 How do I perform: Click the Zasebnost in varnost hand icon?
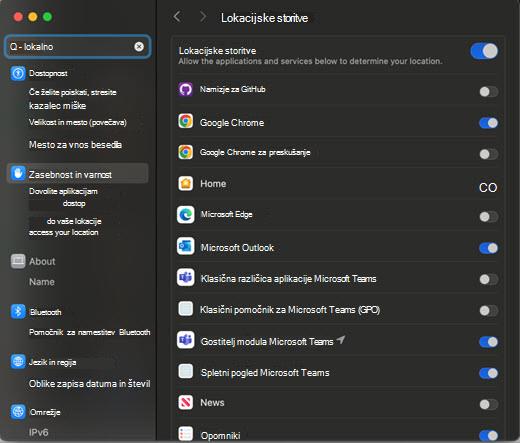click(x=18, y=173)
